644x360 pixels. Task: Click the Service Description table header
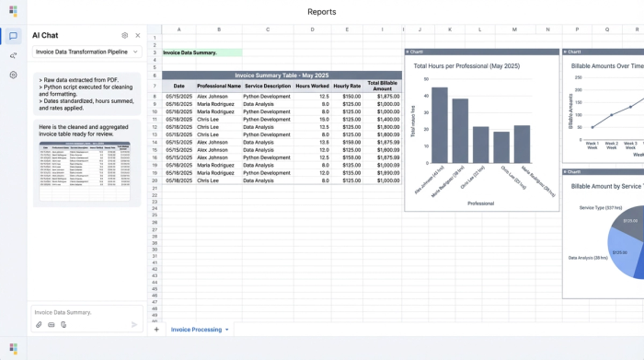[x=268, y=86]
